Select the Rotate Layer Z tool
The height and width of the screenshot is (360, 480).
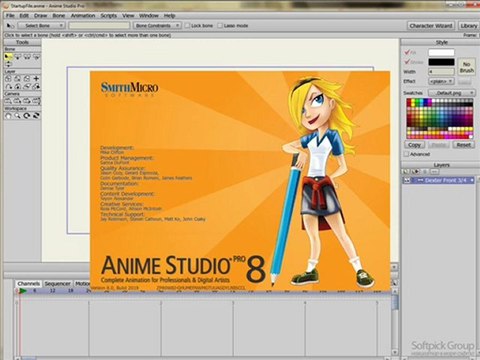[x=27, y=79]
